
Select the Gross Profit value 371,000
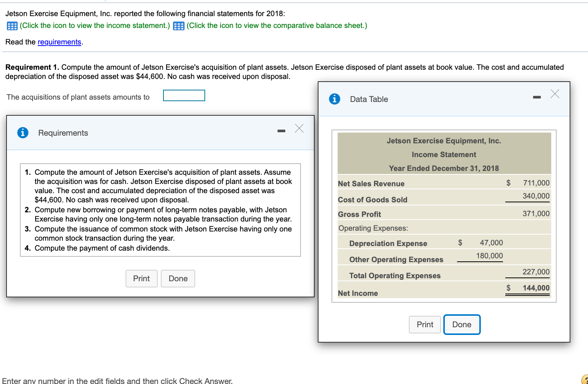pos(536,214)
